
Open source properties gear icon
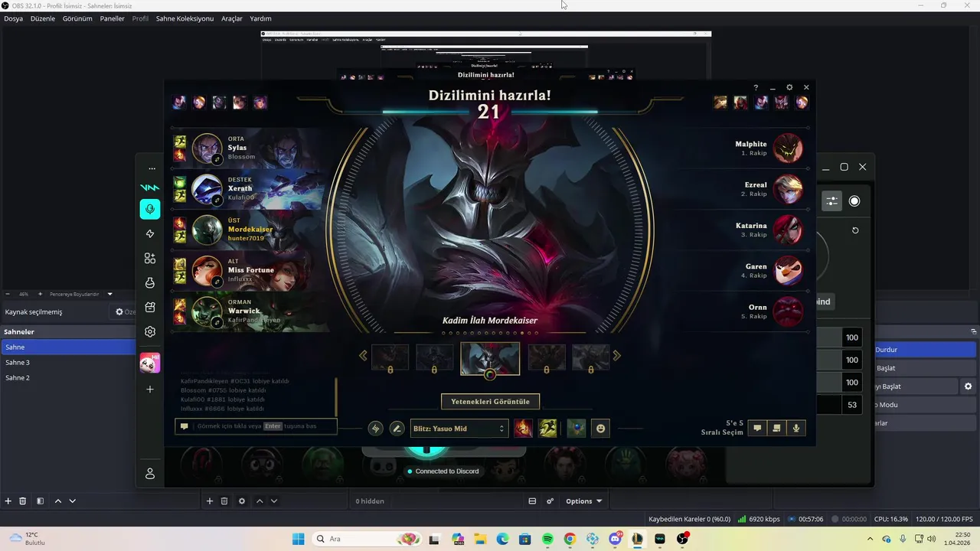point(242,501)
